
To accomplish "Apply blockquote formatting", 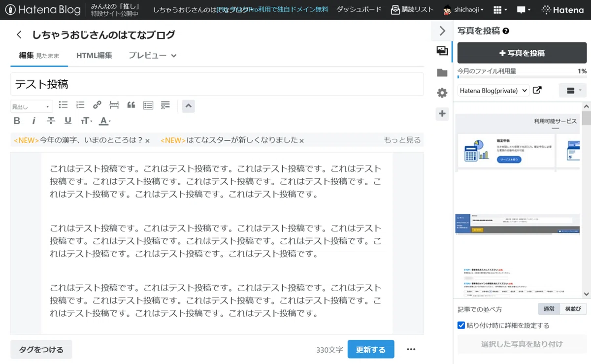I will 131,105.
